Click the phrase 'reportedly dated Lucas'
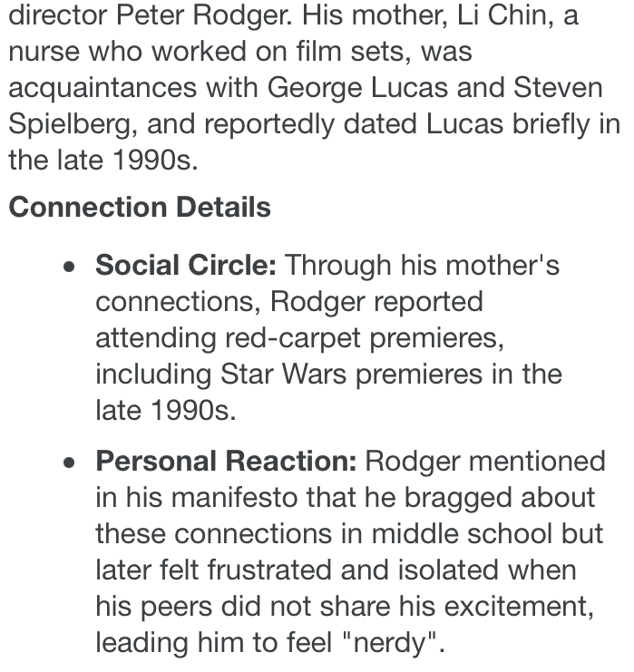 click(354, 124)
